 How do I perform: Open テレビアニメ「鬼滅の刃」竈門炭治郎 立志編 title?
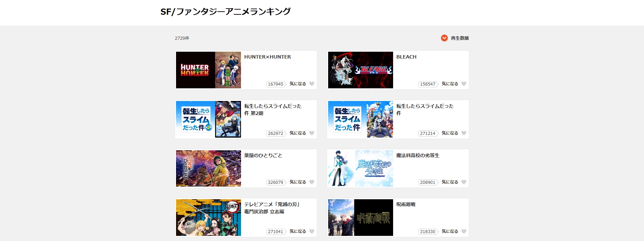point(272,208)
